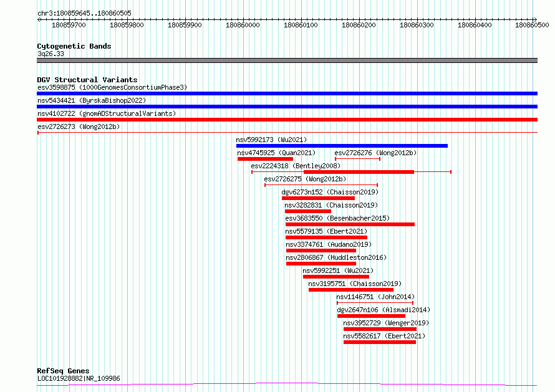The image size is (555, 392).
Task: Click ruler position 180860500
Action: pyautogui.click(x=533, y=25)
